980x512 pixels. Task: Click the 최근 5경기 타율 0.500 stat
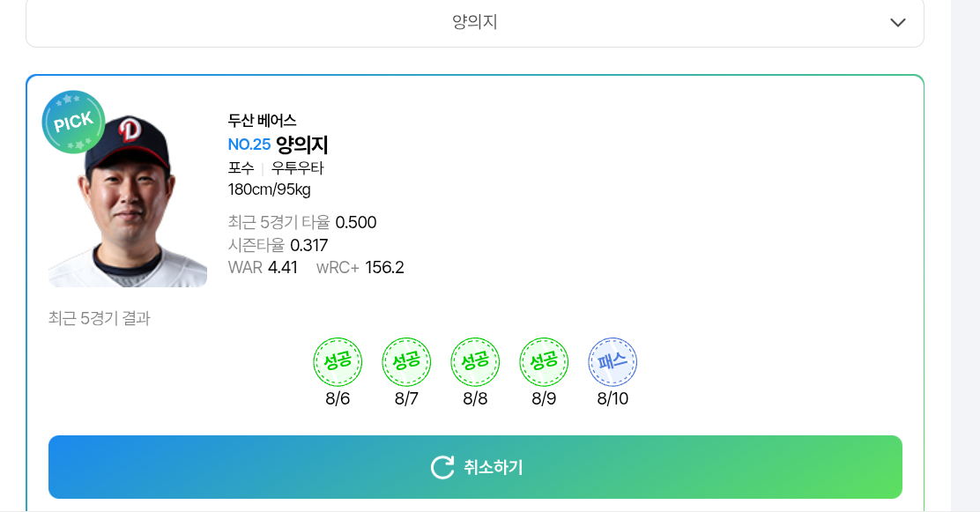pyautogui.click(x=301, y=222)
